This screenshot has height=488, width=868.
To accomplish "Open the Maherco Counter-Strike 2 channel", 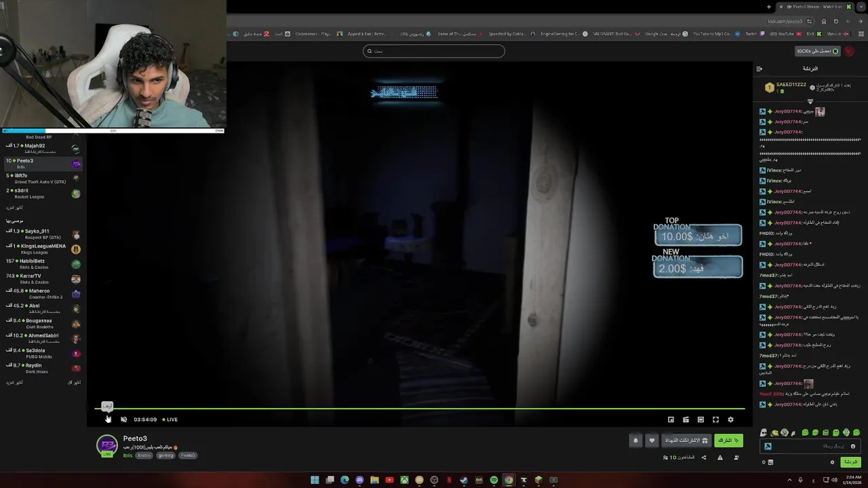I will pos(43,293).
